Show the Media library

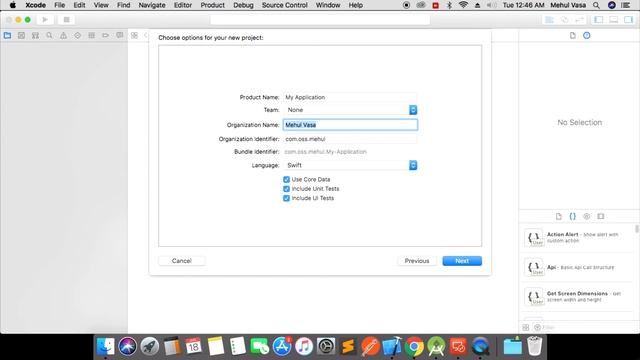pos(601,216)
